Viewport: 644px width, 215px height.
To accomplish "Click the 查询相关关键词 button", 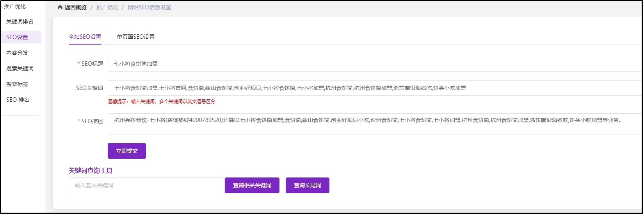I will (x=252, y=185).
